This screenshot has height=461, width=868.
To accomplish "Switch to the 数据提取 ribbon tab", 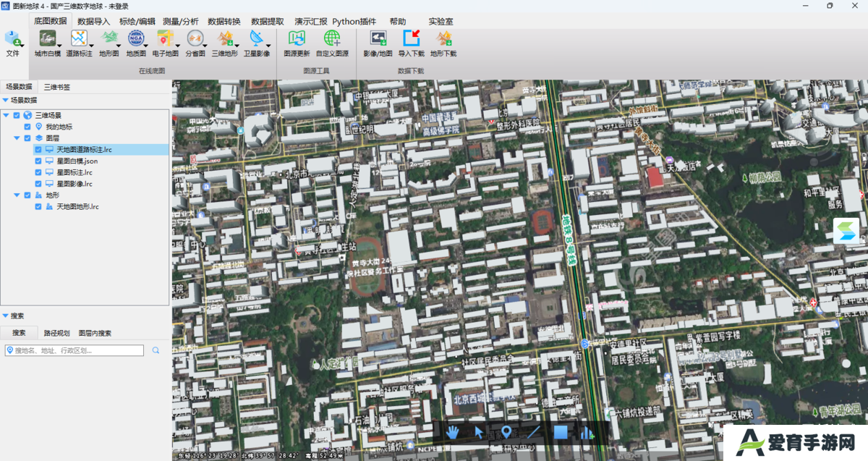I will click(x=267, y=21).
